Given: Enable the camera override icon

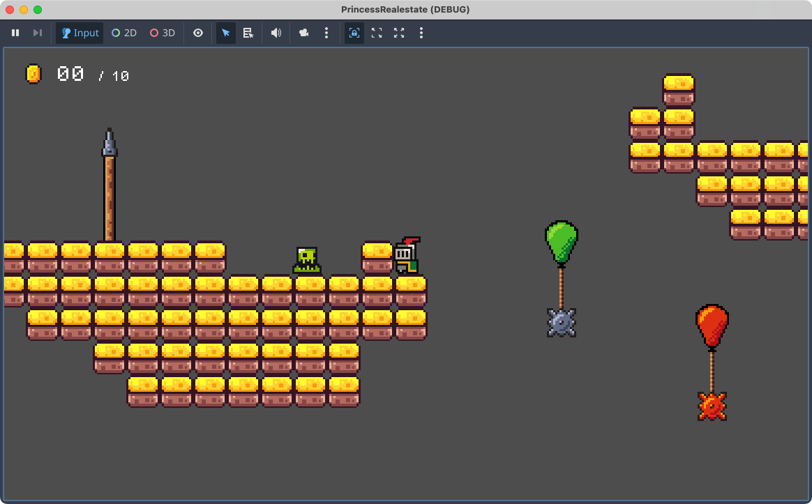Looking at the screenshot, I should [304, 33].
